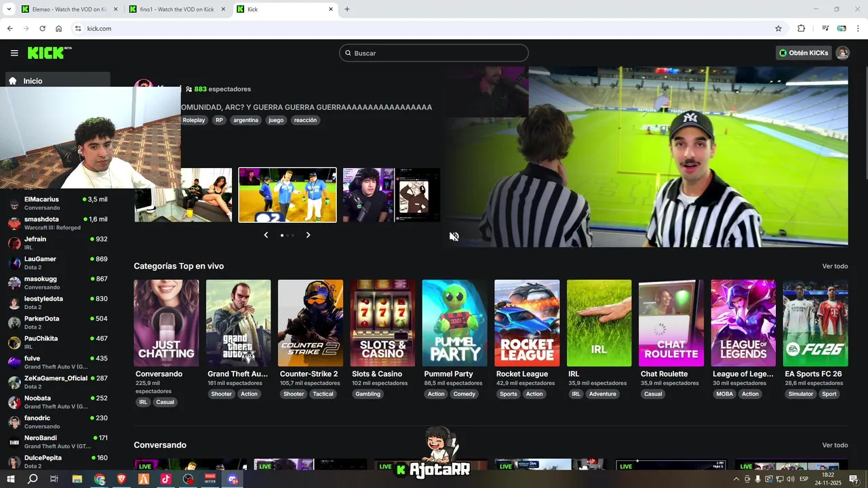868x488 pixels.
Task: Open TikTok from the taskbar
Action: pos(165,479)
